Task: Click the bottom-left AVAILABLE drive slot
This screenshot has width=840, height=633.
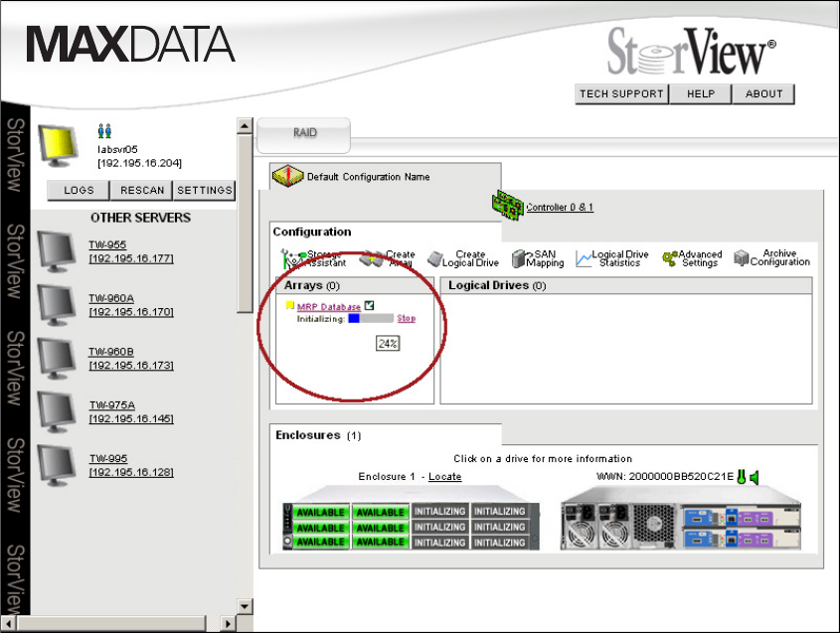Action: click(x=320, y=542)
